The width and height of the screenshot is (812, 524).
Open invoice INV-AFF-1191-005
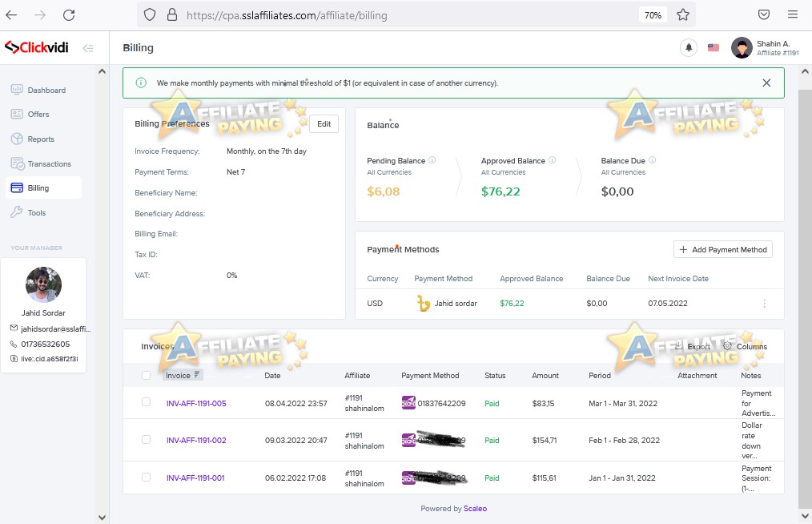[196, 403]
